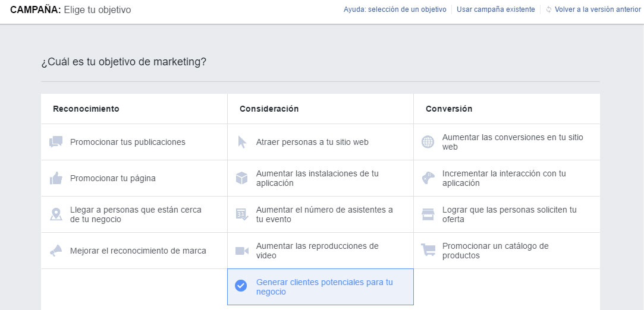Click the calendar icon for event attendance
Viewport: 644px width, 310px height.
(x=242, y=214)
